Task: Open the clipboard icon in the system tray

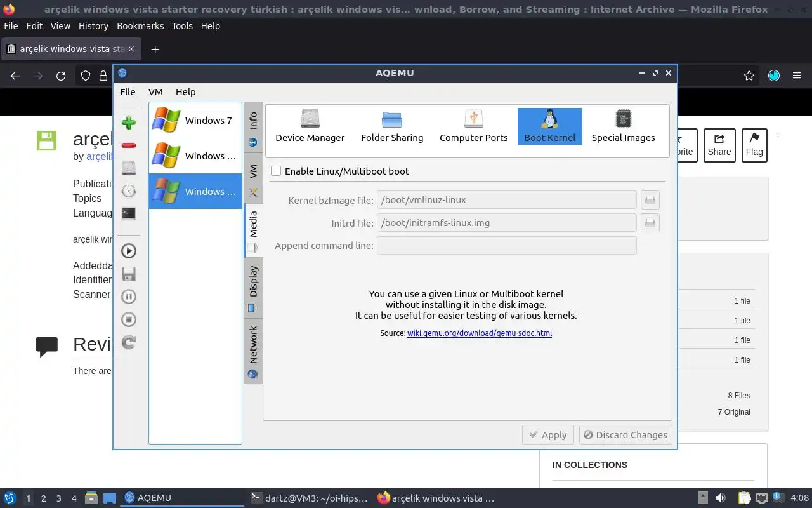Action: pyautogui.click(x=743, y=498)
